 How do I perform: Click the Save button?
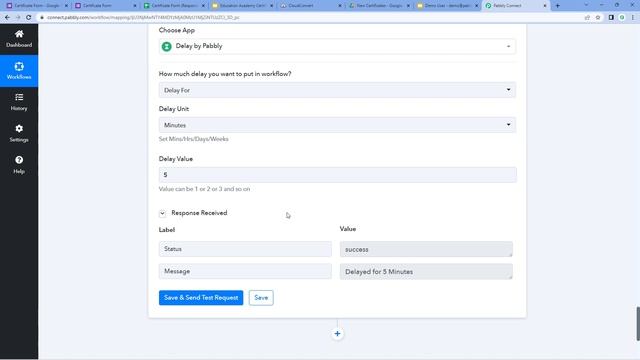261,298
